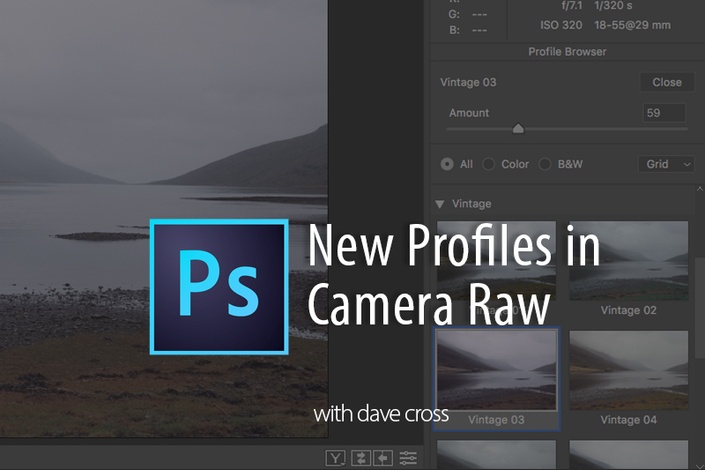Screen dimensions: 705x470
Task: Click the Profile Browser panel header
Action: tap(567, 52)
